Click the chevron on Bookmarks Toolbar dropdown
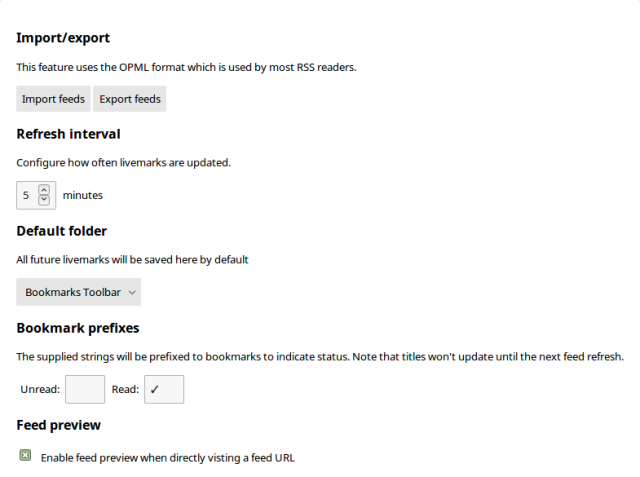Image resolution: width=640 pixels, height=477 pixels. tap(133, 292)
